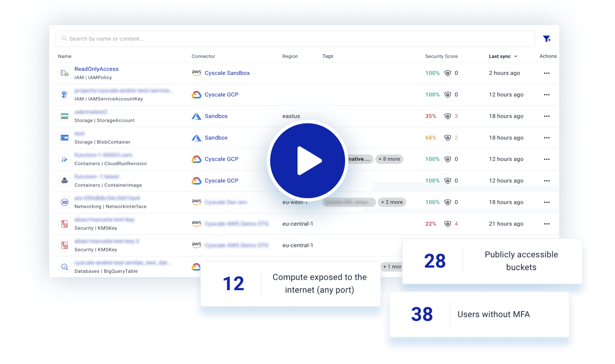Expand the '+ 2 more' tags chip
The image size is (615, 364).
pyautogui.click(x=391, y=202)
